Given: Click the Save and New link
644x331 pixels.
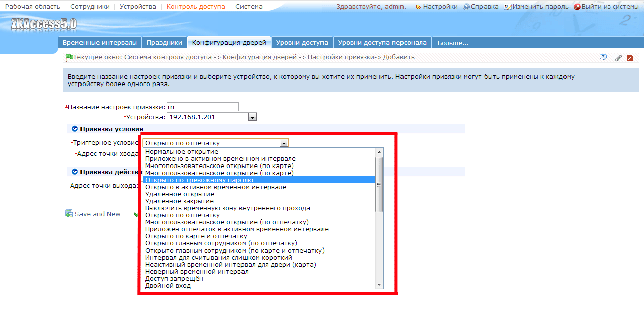Looking at the screenshot, I should click(x=98, y=214).
